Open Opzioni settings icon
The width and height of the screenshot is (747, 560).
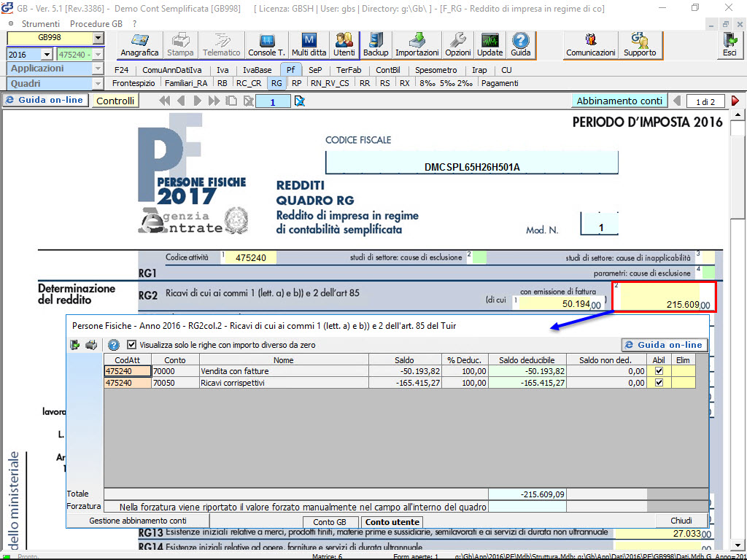(458, 46)
